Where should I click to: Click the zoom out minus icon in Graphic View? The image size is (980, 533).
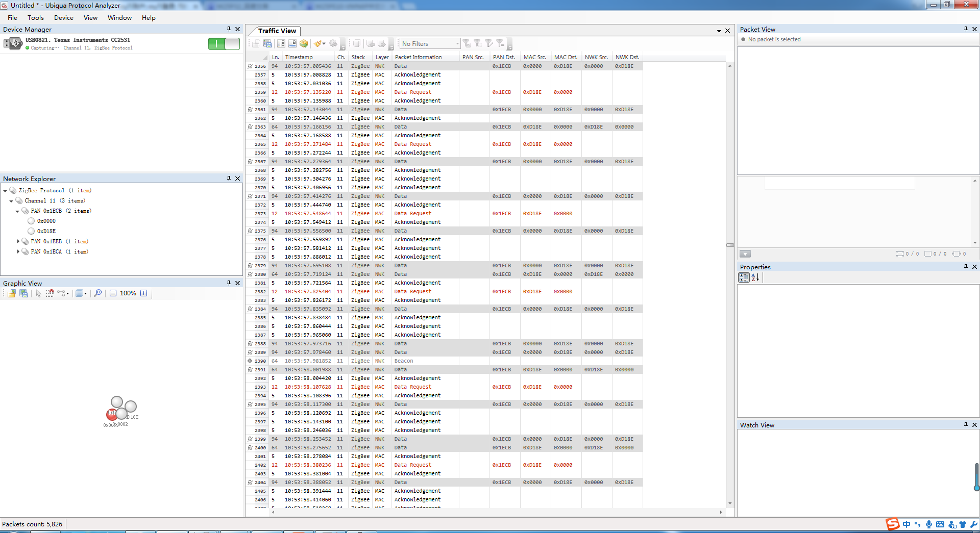click(113, 293)
